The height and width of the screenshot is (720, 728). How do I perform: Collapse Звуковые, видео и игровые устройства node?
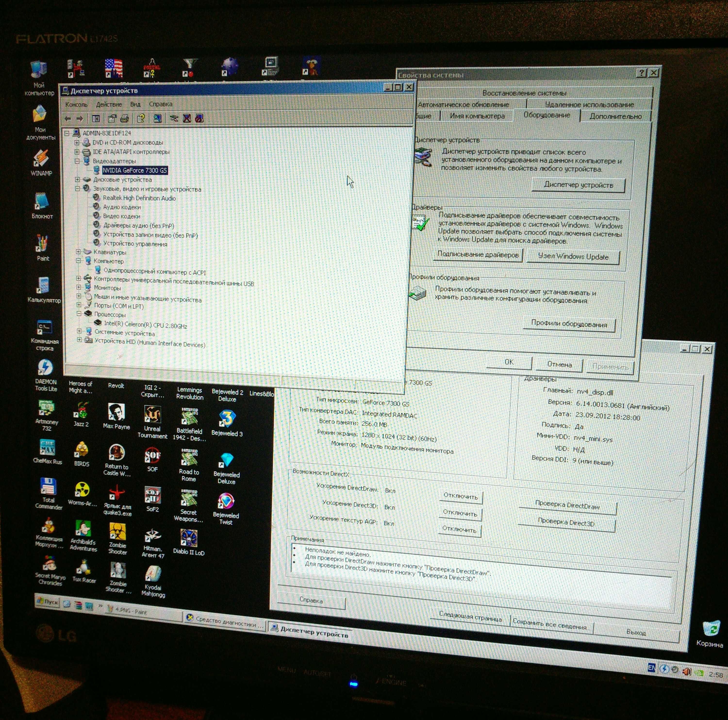click(x=77, y=188)
